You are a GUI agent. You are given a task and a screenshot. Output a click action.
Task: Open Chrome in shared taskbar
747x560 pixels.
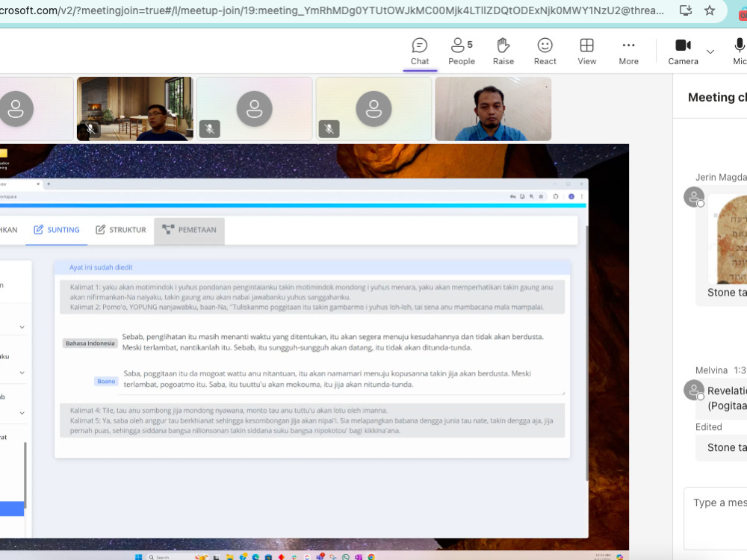371,557
